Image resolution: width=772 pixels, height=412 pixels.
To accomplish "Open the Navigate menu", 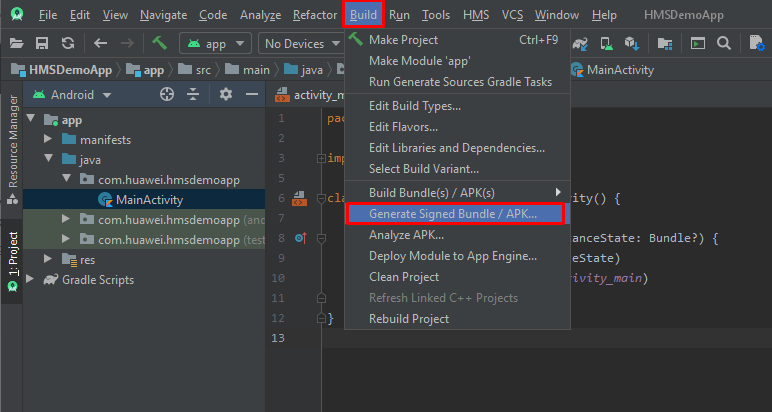I will pos(163,15).
